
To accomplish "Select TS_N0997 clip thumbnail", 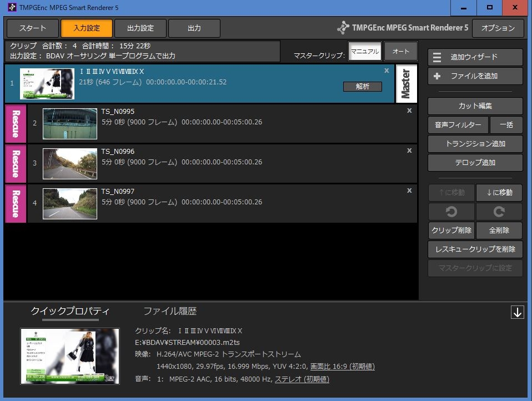I will [70, 204].
